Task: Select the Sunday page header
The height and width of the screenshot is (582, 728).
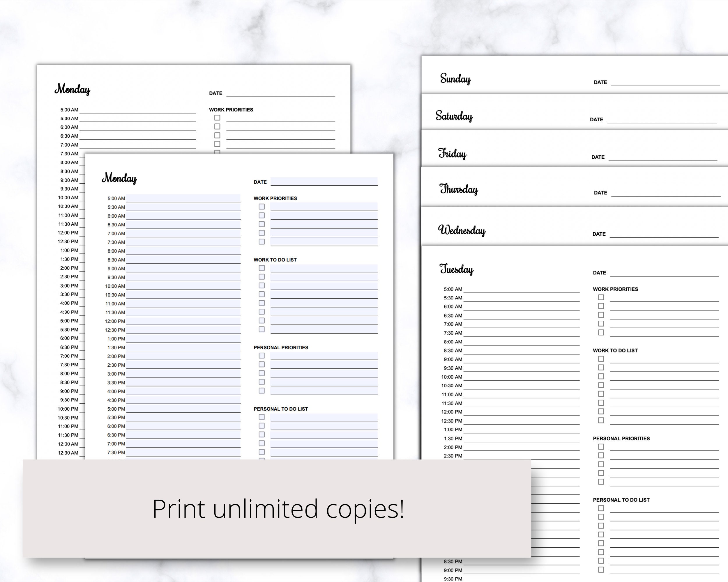Action: [x=456, y=78]
